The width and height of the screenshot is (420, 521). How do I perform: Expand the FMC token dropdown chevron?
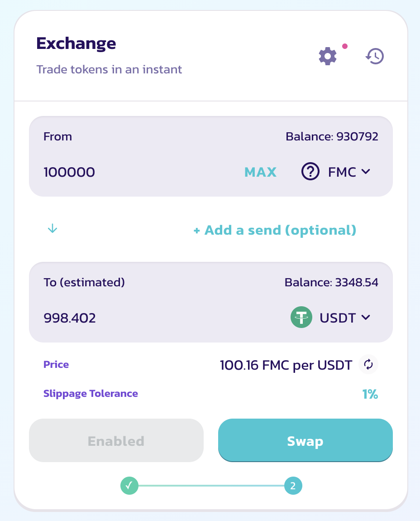(366, 171)
